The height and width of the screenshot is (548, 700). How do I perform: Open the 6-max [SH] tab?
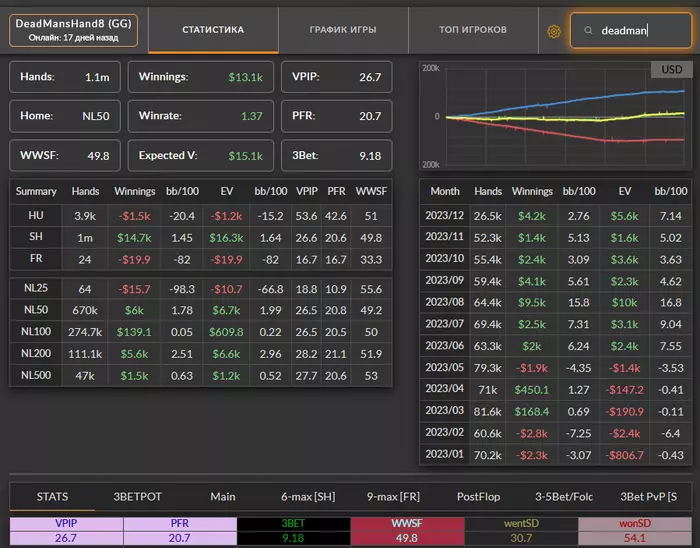pyautogui.click(x=308, y=497)
